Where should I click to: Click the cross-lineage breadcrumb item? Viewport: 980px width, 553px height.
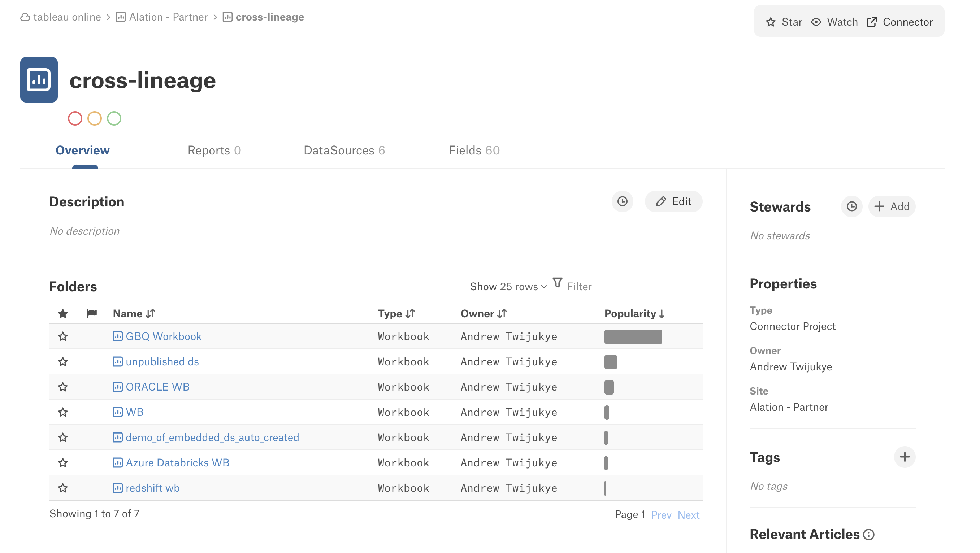(x=269, y=17)
